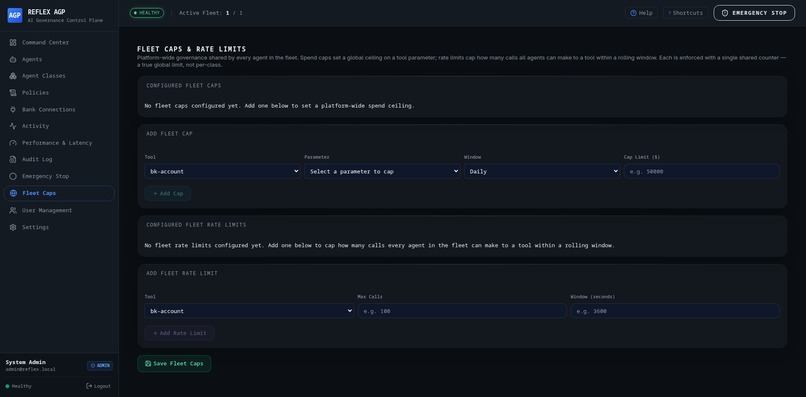Click the Configured Fleet Caps section title

[x=184, y=85]
